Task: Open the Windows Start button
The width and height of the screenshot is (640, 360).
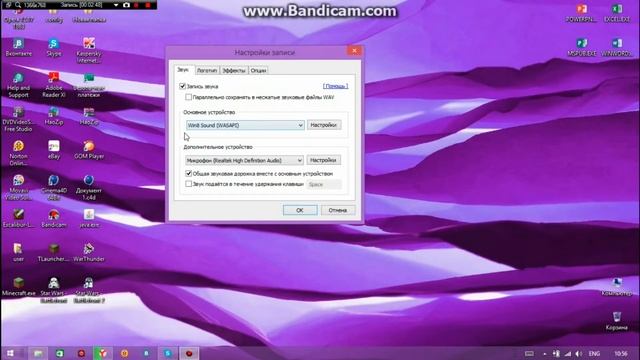Action: 11,353
